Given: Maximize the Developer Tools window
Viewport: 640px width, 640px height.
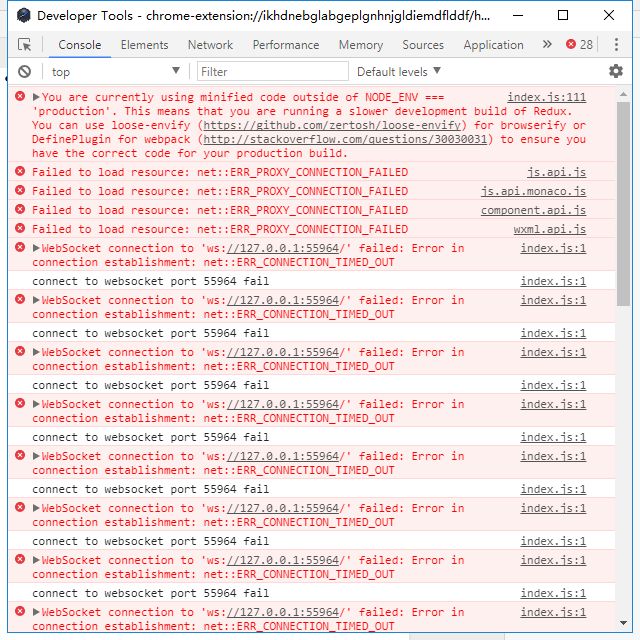Looking at the screenshot, I should point(563,16).
